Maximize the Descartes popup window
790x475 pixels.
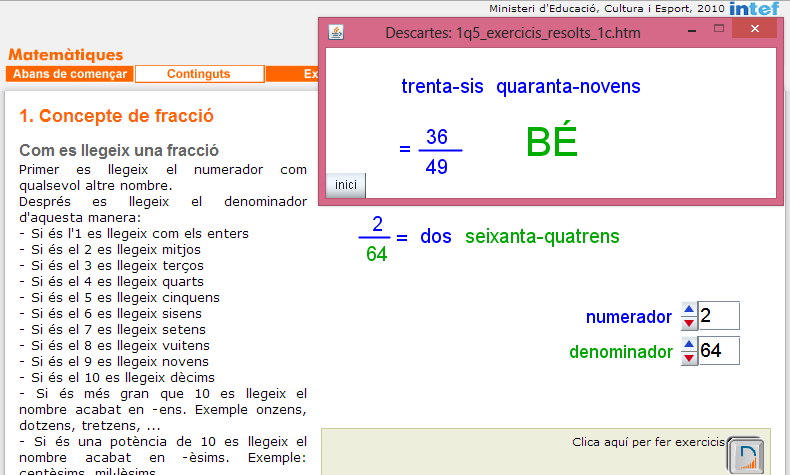719,31
